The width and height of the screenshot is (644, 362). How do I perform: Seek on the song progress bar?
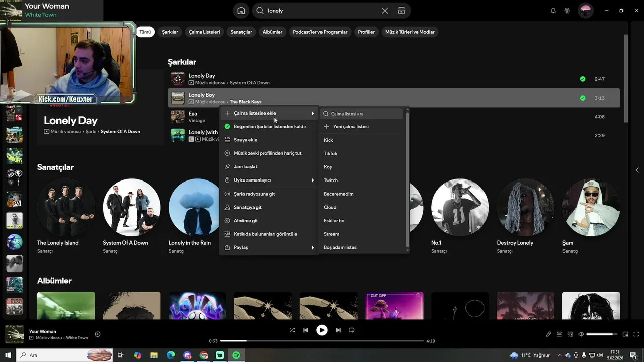[322, 341]
